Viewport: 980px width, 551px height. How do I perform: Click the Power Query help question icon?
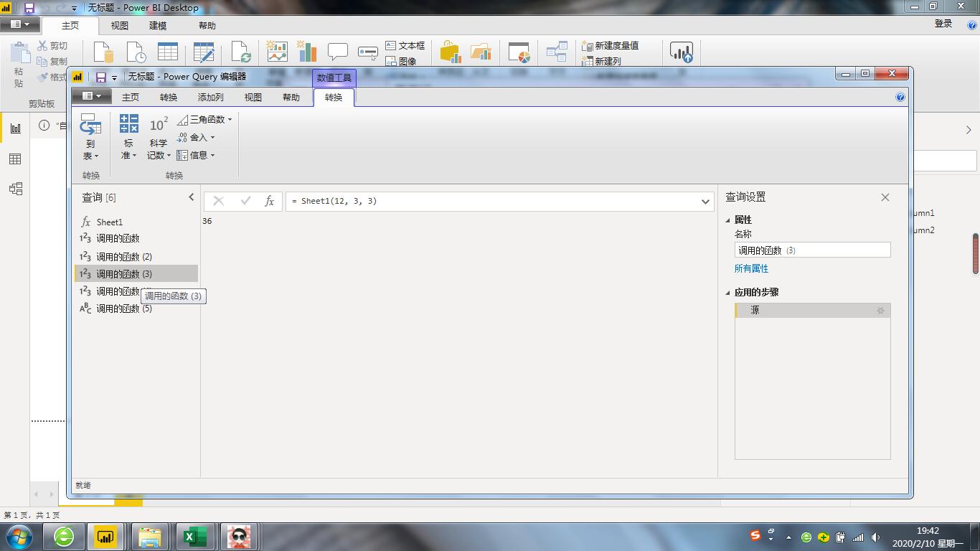[x=900, y=98]
